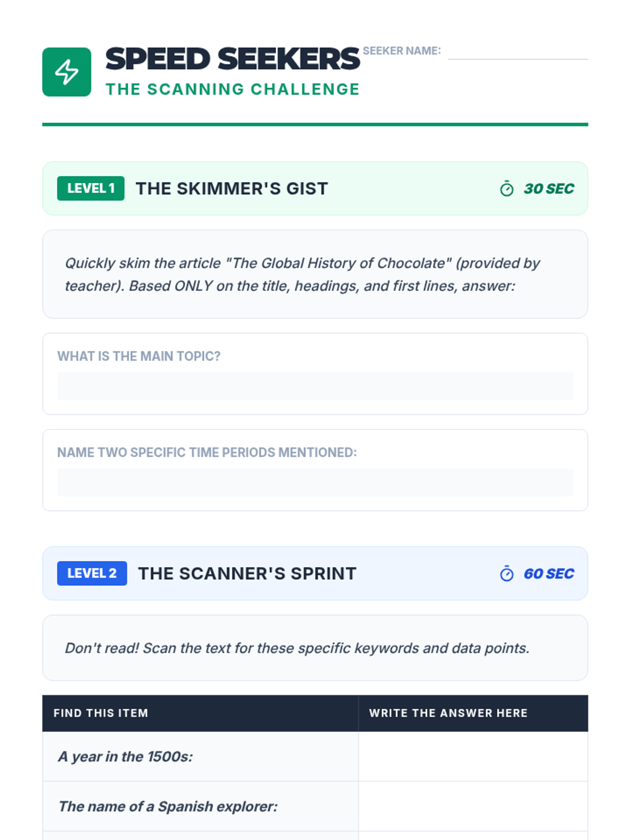The height and width of the screenshot is (840, 630).
Task: Click the "Don't read! Scan" instruction box
Action: coord(315,648)
